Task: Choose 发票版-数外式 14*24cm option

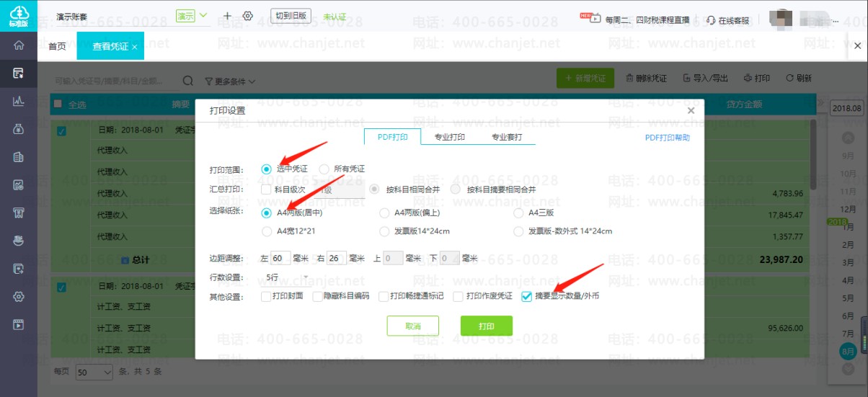Action: coord(518,232)
